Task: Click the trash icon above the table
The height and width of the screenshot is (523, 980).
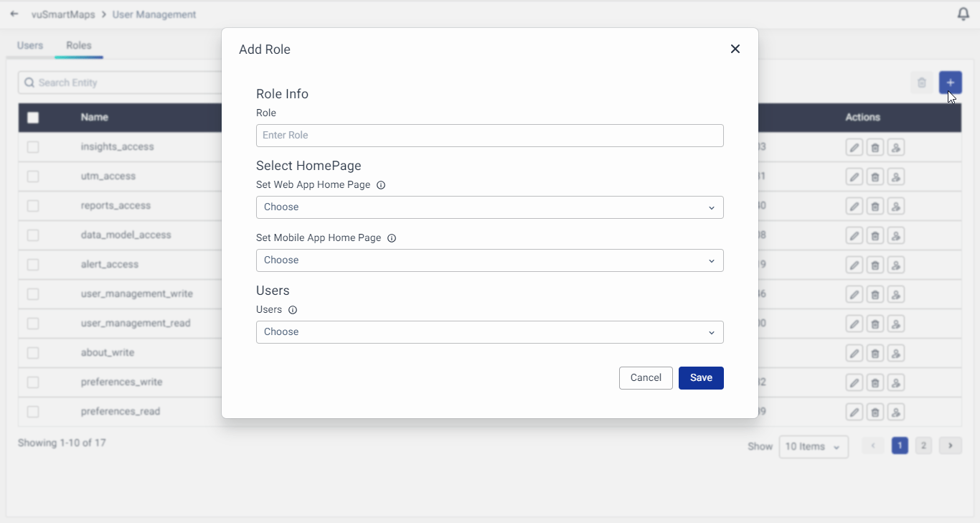Action: tap(922, 83)
